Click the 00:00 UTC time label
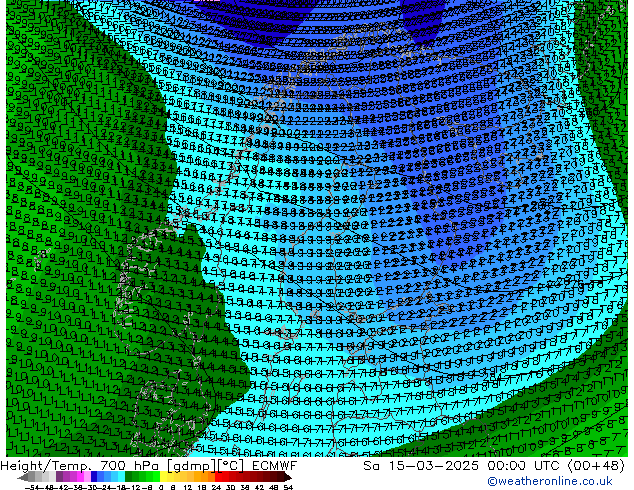Image resolution: width=634 pixels, height=490 pixels. [x=525, y=466]
